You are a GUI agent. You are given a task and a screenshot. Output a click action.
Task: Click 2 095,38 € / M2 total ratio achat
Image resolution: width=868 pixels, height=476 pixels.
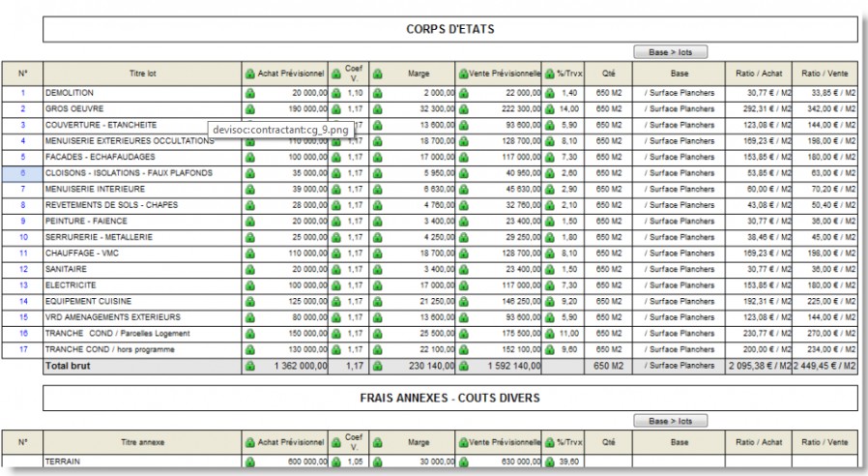coord(760,367)
